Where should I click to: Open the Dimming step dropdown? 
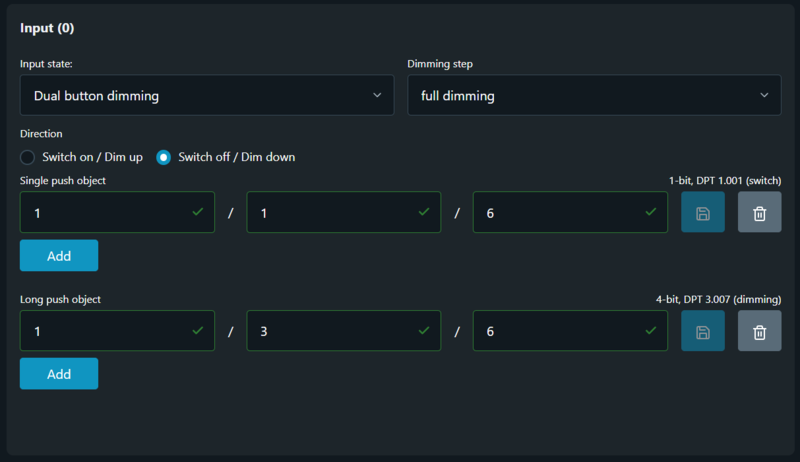594,96
